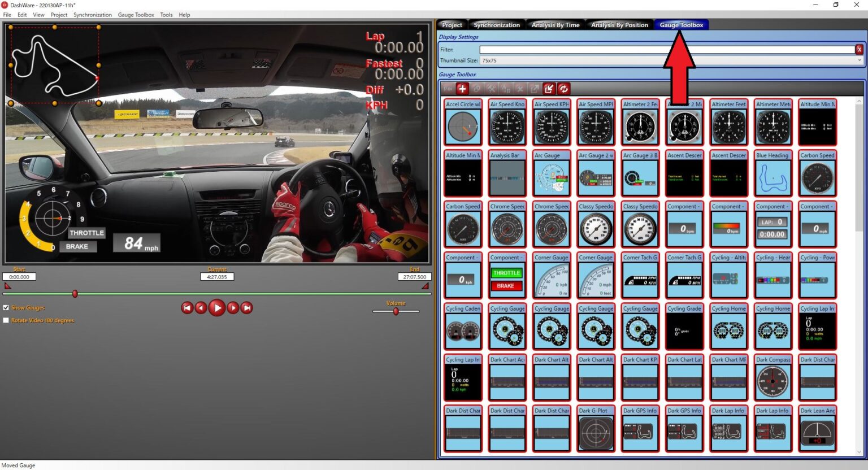Jump to start of video

point(187,308)
